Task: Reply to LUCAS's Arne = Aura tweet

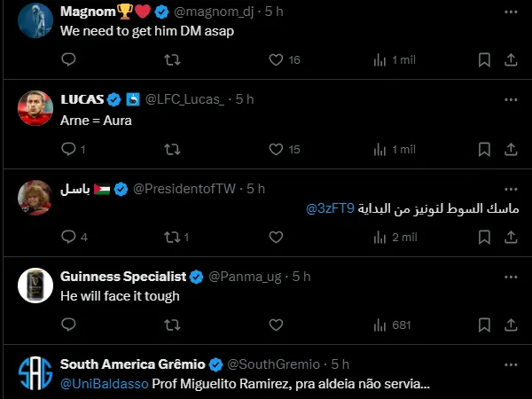Action: (x=69, y=149)
